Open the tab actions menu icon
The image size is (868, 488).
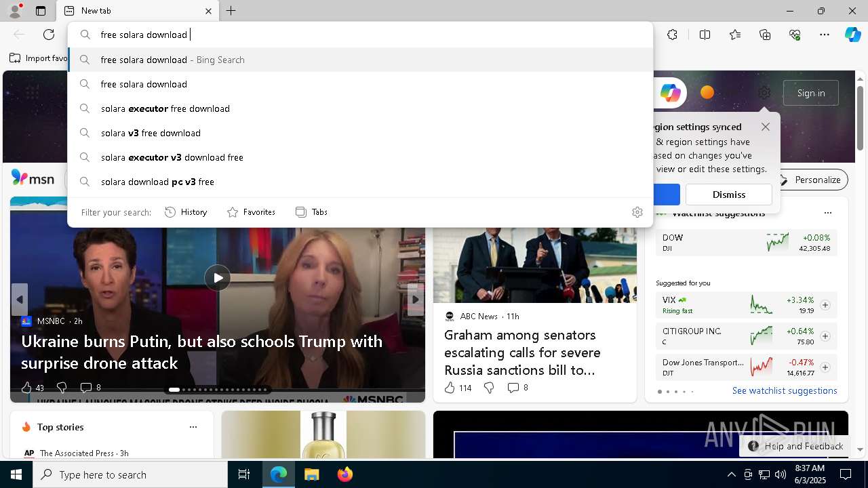pyautogui.click(x=41, y=11)
